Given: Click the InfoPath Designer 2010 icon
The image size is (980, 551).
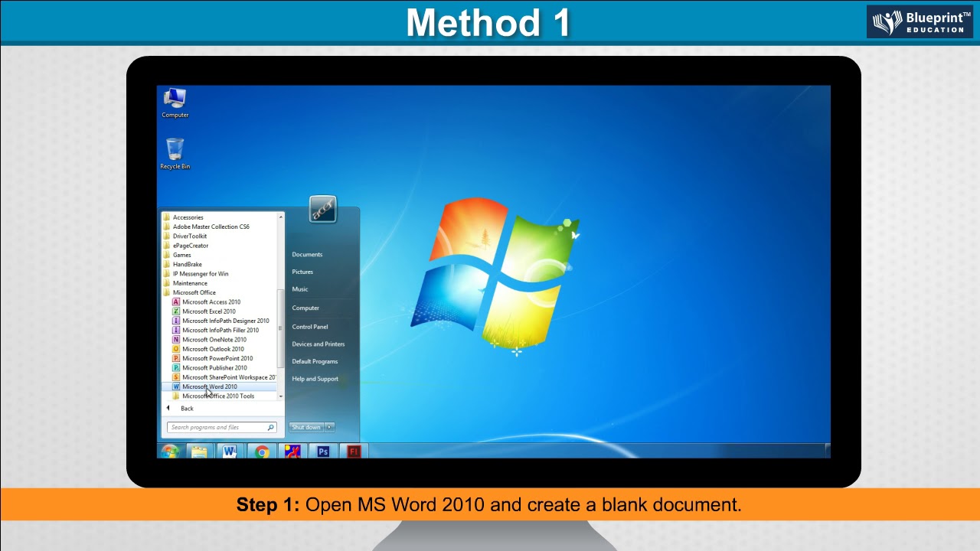Looking at the screenshot, I should point(176,321).
